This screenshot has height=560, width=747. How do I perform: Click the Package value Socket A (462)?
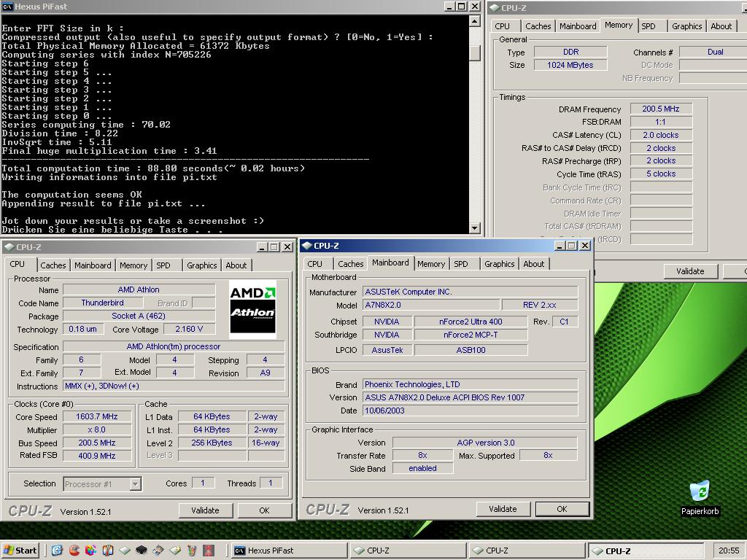coord(139,316)
